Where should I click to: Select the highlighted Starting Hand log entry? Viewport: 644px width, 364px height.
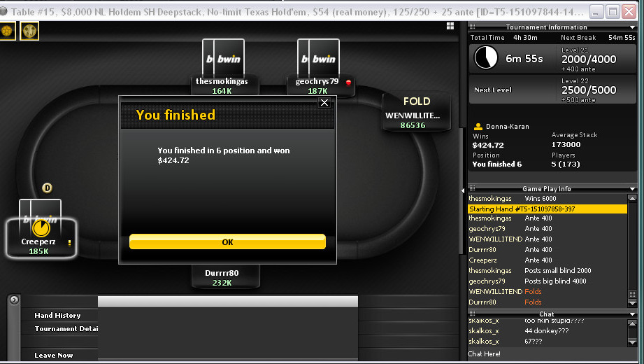pyautogui.click(x=548, y=209)
